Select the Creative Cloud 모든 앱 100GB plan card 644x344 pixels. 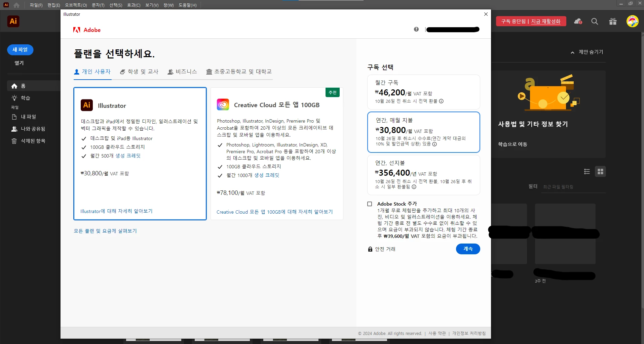coord(277,154)
